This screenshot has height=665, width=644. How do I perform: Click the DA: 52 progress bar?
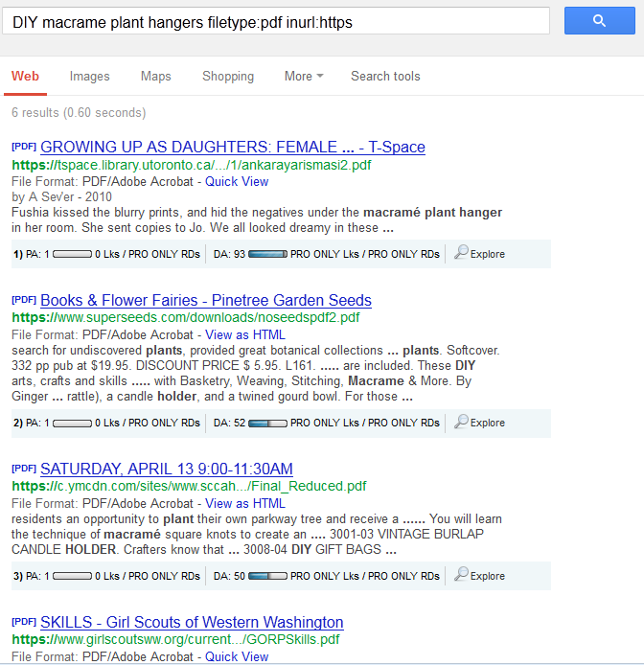(x=267, y=423)
